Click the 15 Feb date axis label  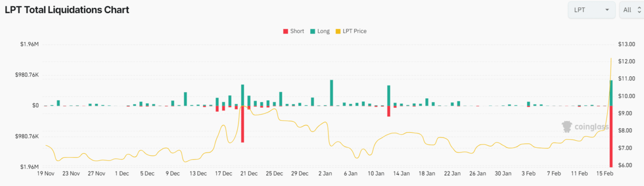(605, 173)
